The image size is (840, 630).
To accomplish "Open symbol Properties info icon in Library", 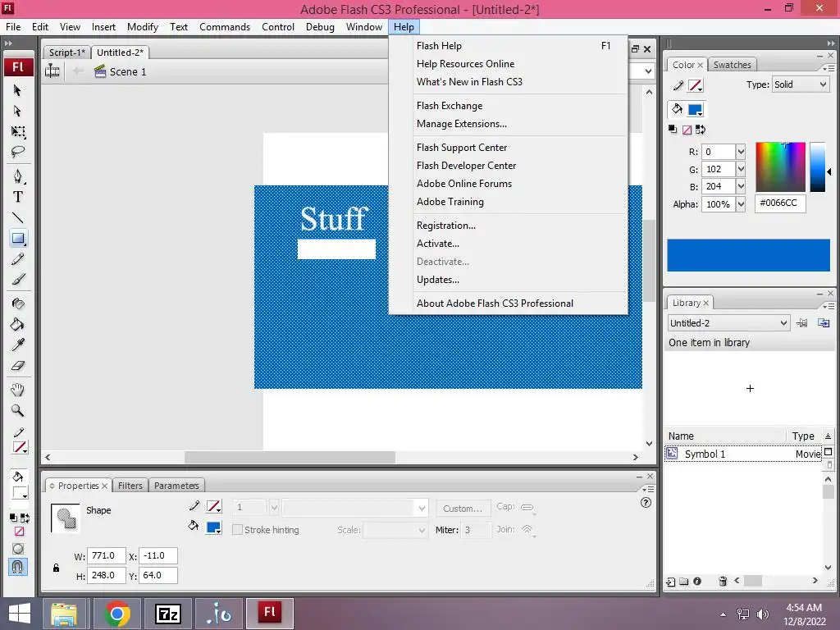I will [697, 582].
